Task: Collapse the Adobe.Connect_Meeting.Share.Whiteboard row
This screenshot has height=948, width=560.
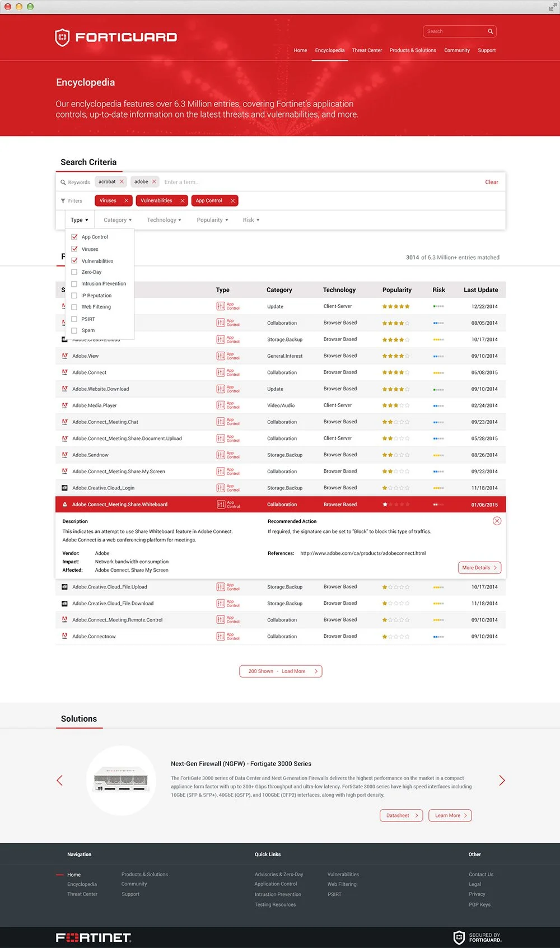Action: [x=281, y=505]
